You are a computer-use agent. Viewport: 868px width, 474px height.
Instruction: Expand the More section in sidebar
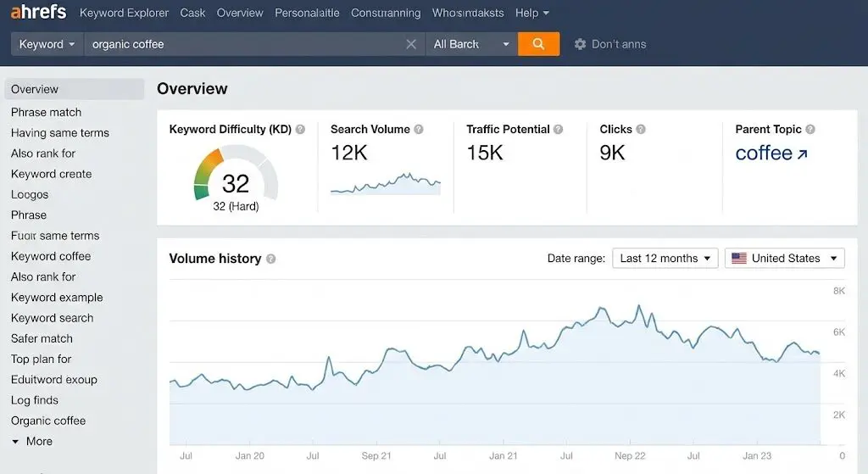coord(32,441)
